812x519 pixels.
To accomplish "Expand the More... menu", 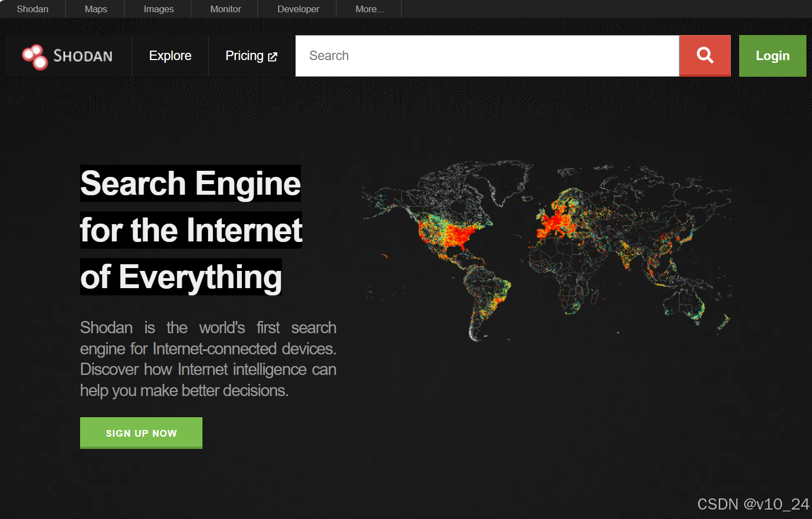I will click(x=369, y=9).
